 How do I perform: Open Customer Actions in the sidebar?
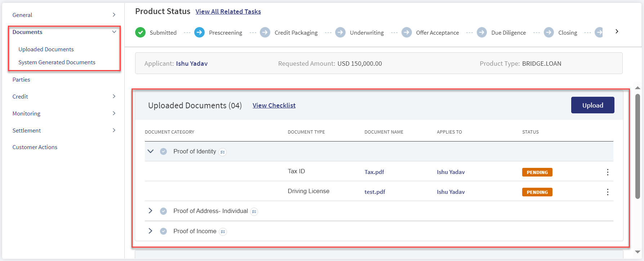coord(35,147)
